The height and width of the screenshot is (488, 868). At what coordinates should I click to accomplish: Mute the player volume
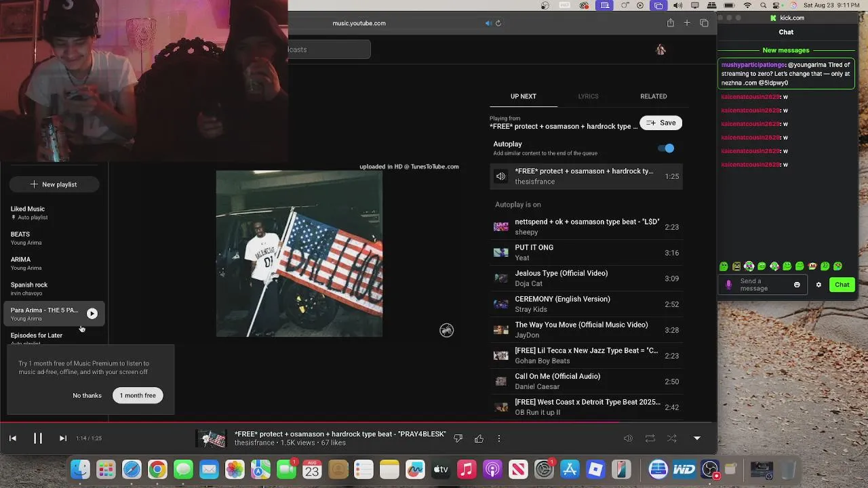point(628,439)
